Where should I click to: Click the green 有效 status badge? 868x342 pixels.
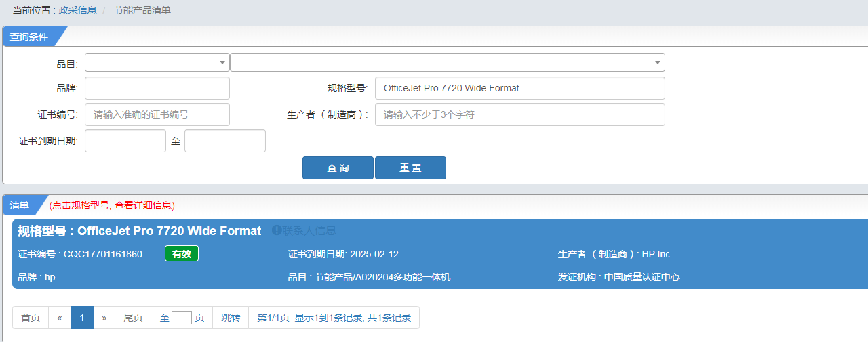tap(182, 254)
